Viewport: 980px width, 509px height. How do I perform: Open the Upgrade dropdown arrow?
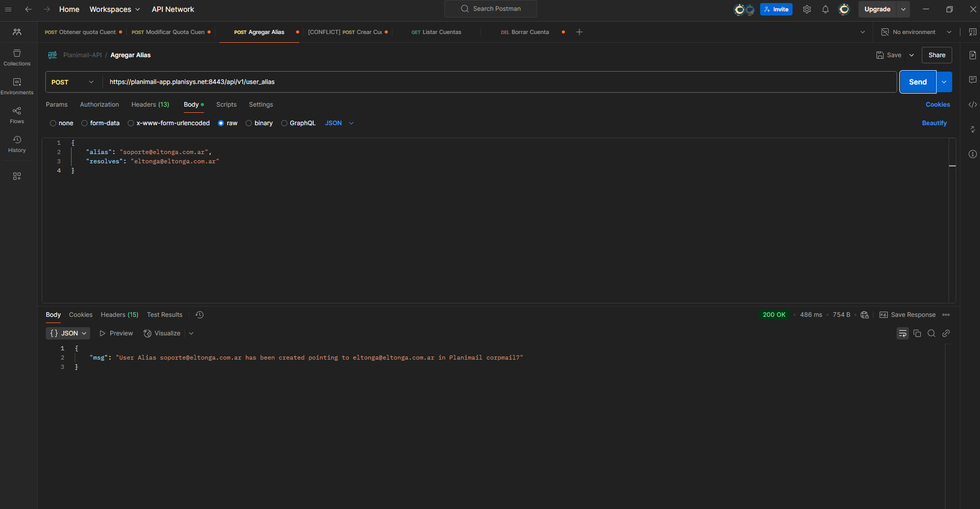(x=903, y=9)
